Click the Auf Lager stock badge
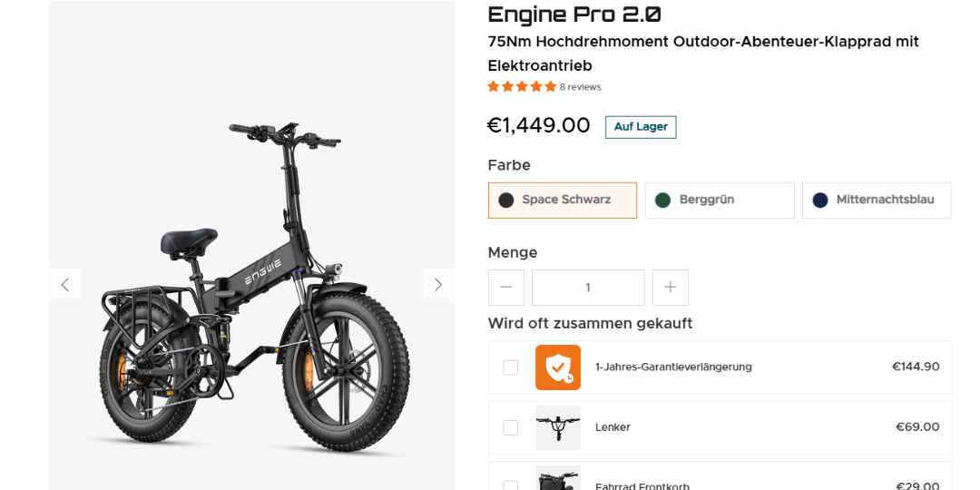Viewport: 980px width, 490px height. click(641, 127)
